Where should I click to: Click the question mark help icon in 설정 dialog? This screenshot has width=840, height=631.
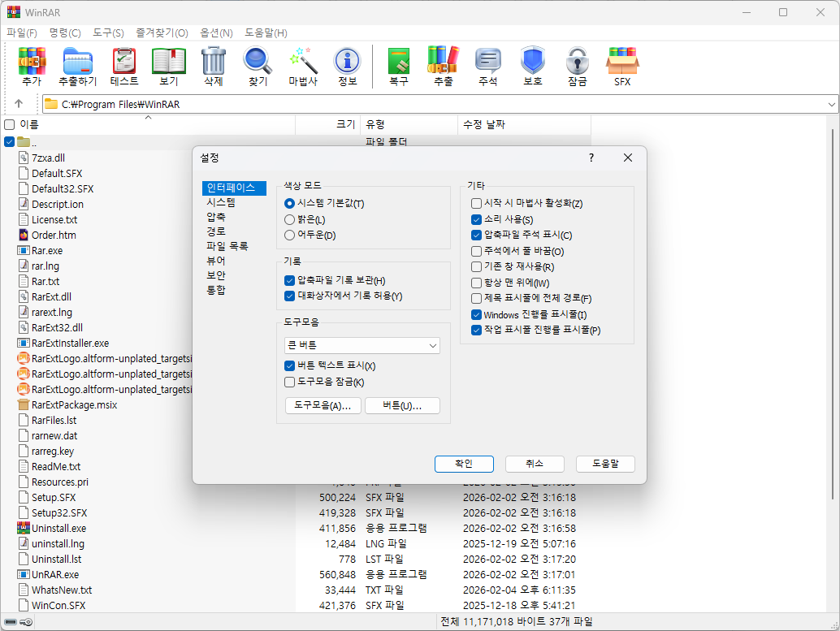point(591,158)
